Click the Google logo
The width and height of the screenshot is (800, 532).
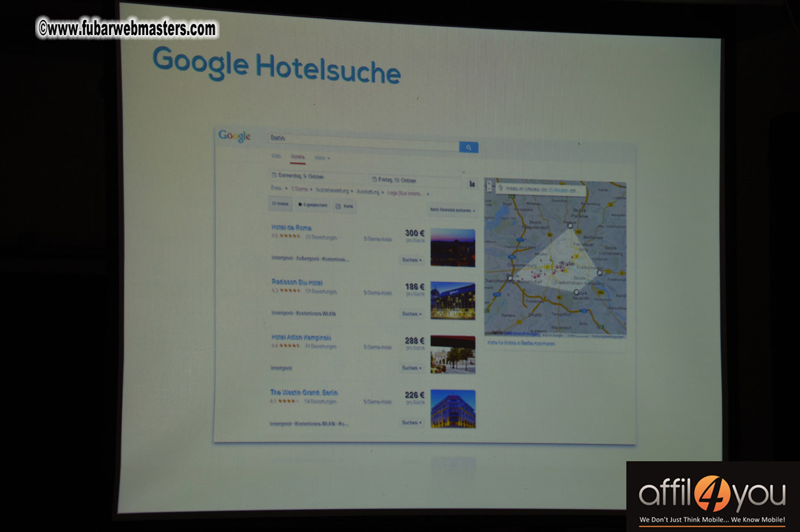(x=234, y=136)
